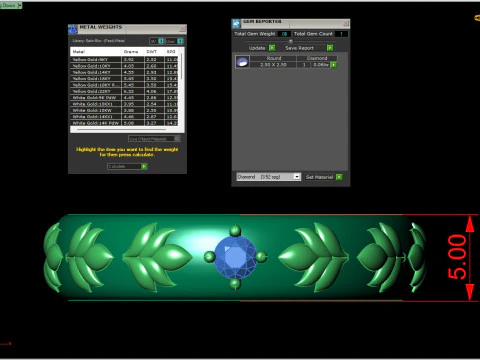Click the Total Gem Weight value field

click(x=284, y=34)
